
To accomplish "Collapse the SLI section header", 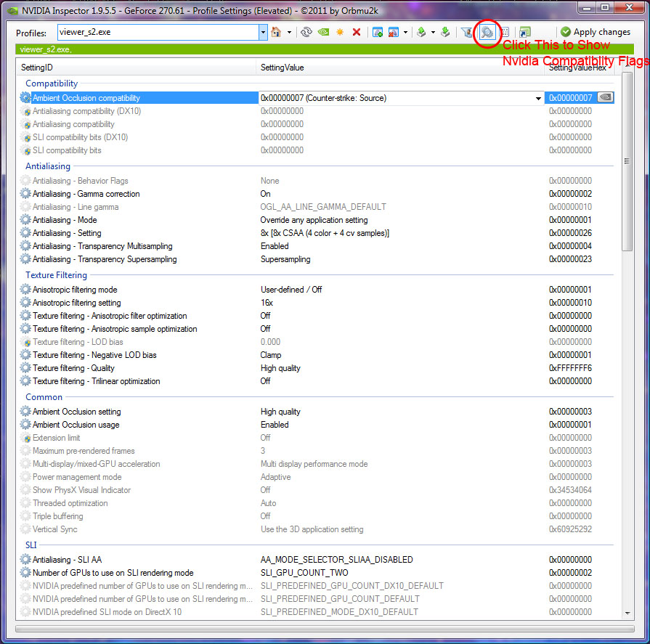I will pos(31,545).
